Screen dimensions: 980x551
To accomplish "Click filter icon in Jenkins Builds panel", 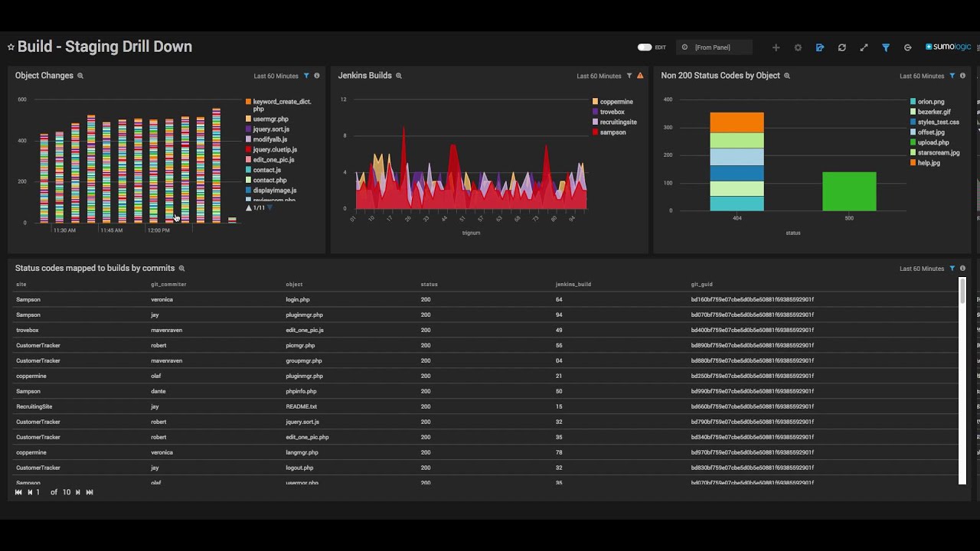I will 629,76.
